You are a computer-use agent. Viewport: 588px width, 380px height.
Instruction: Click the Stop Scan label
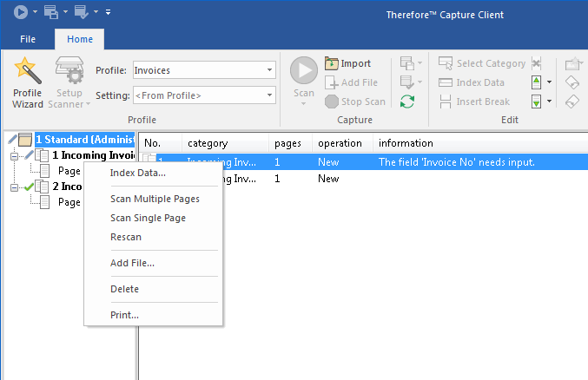point(363,102)
